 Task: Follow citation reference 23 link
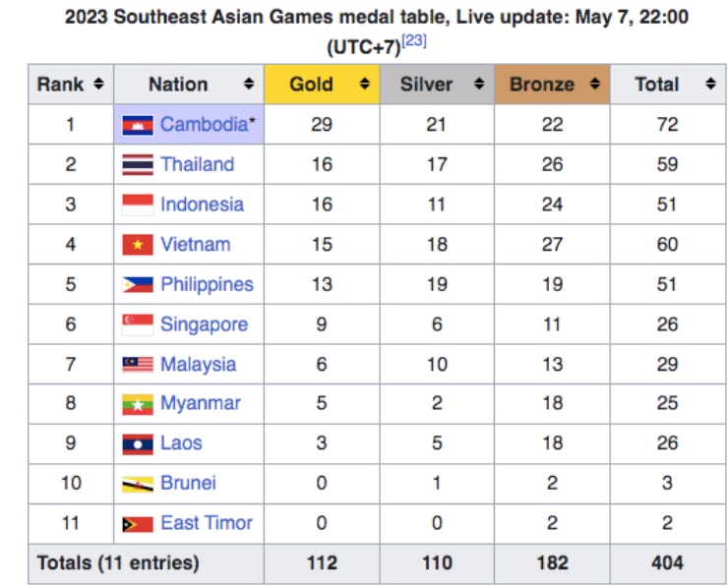click(x=414, y=42)
